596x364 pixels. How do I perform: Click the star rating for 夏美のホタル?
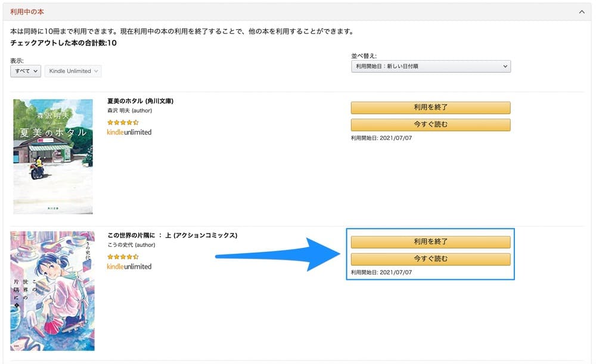(x=123, y=122)
